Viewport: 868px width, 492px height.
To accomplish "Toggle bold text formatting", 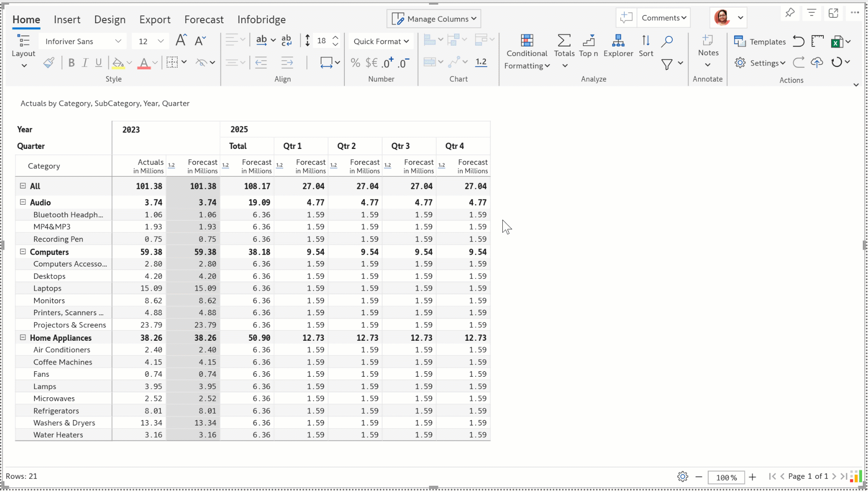I will click(x=71, y=63).
